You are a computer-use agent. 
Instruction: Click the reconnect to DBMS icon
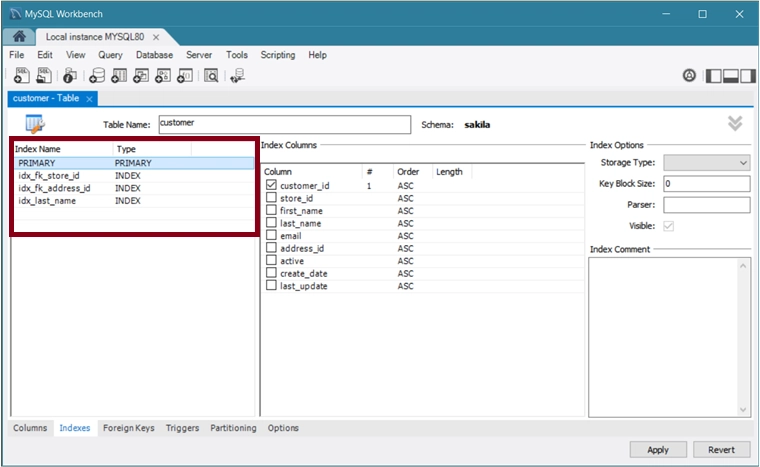click(x=238, y=75)
